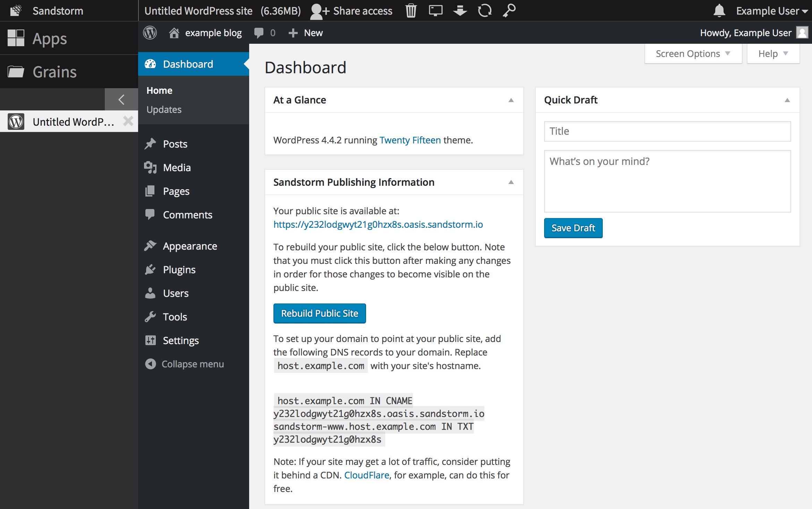812x509 pixels.
Task: Open the Plugins menu
Action: [x=194, y=269]
